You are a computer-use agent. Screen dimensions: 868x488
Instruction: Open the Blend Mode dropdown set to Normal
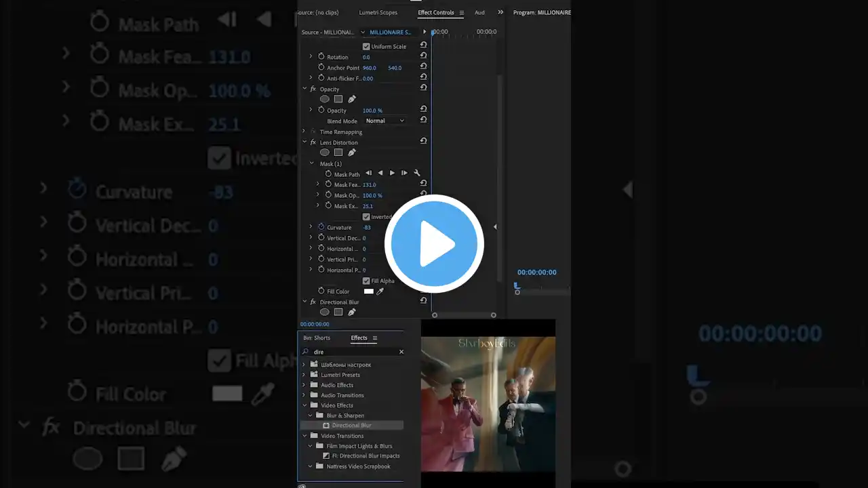pyautogui.click(x=384, y=121)
